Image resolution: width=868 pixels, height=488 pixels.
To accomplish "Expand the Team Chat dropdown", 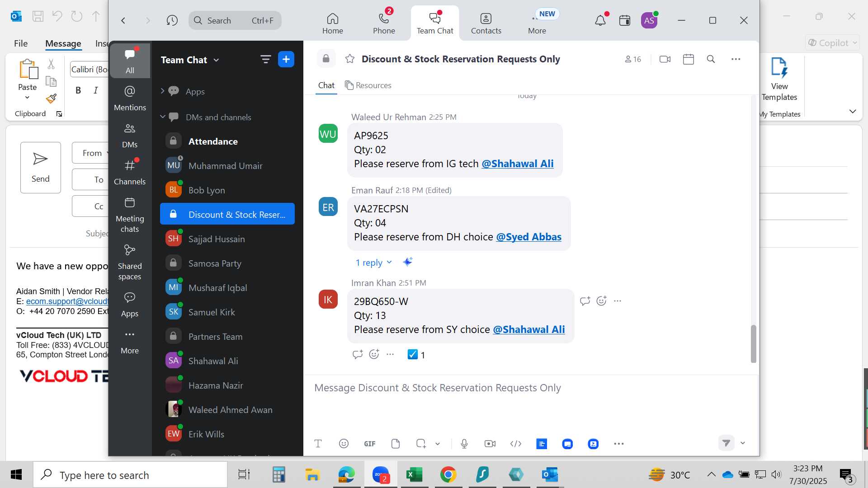I will [x=216, y=60].
